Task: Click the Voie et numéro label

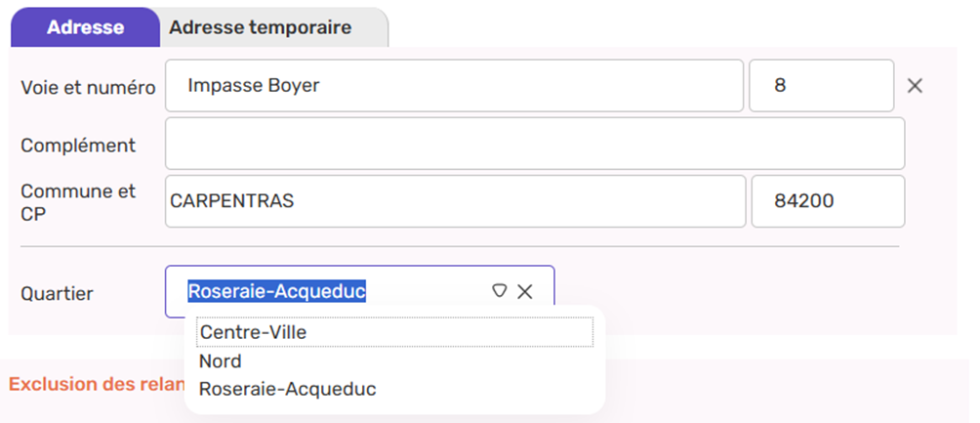Action: tap(88, 88)
